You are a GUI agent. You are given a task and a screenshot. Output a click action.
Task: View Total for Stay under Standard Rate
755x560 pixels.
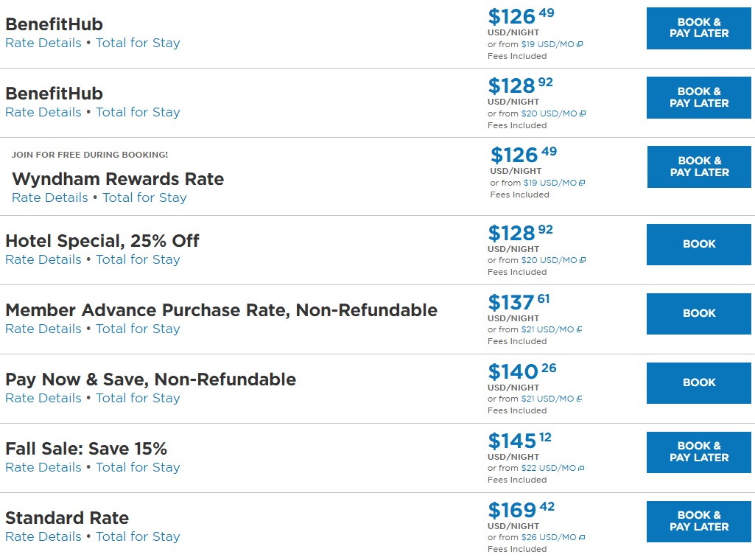coord(138,536)
